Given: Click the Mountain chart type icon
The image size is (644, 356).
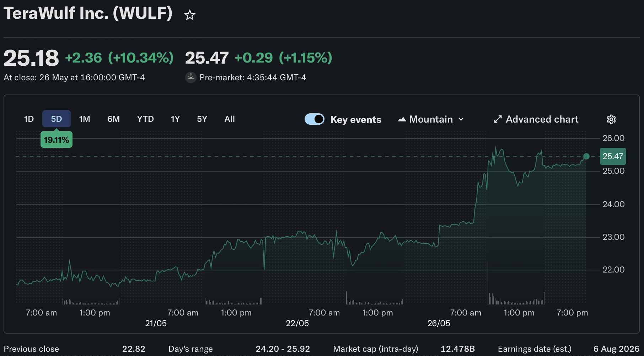Looking at the screenshot, I should [x=402, y=119].
